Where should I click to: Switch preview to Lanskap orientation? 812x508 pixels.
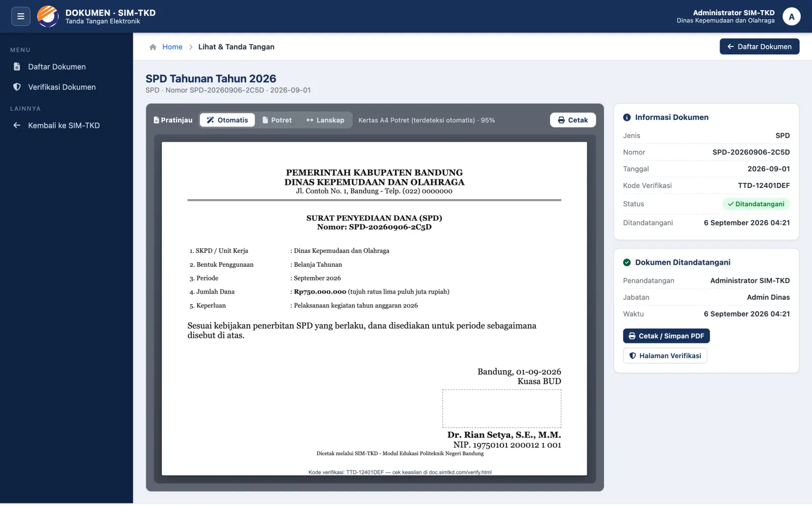point(325,120)
